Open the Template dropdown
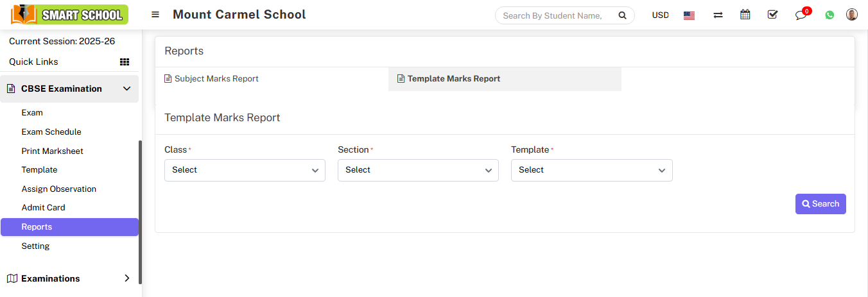Screen dimensions: 868x297 (591, 170)
